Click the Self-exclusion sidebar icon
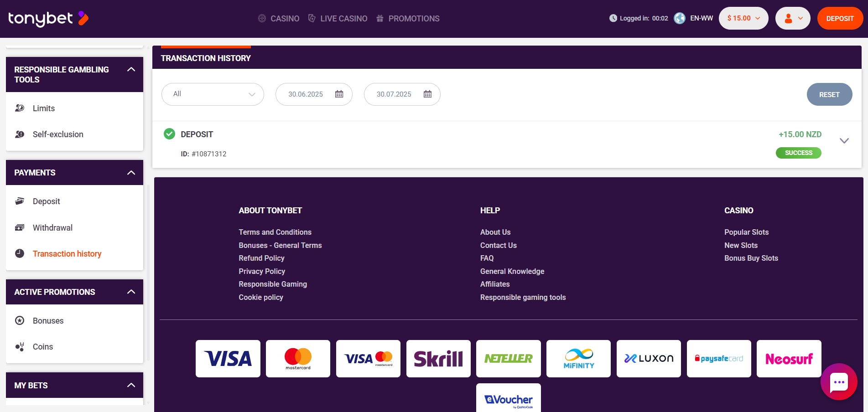868x412 pixels. [20, 134]
